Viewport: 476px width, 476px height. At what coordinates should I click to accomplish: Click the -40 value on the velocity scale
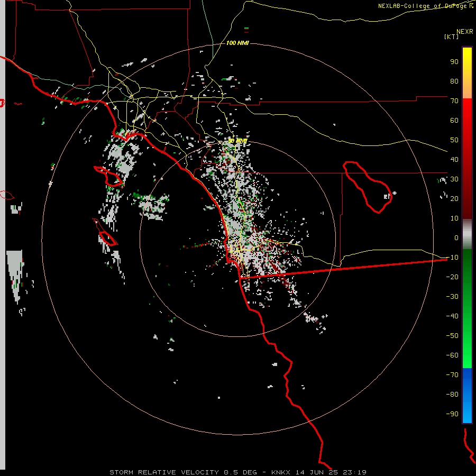point(452,316)
